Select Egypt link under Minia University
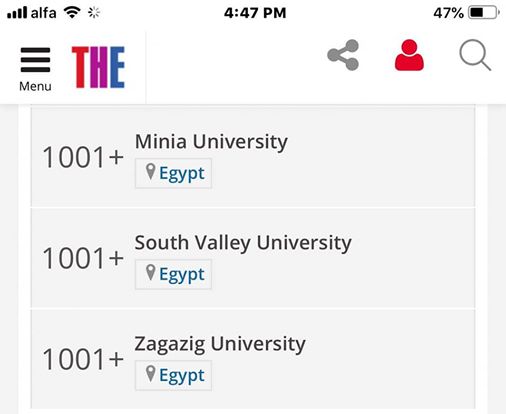This screenshot has width=506, height=414. coord(182,174)
